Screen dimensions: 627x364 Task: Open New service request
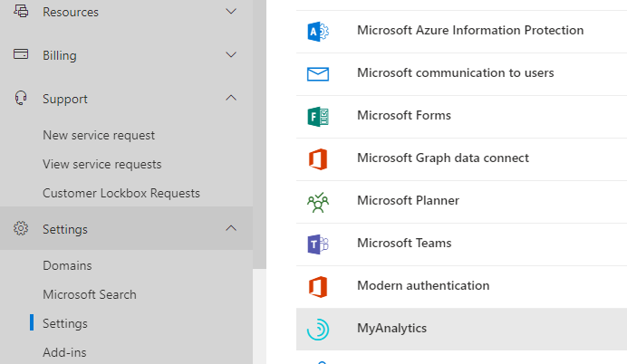pyautogui.click(x=99, y=136)
